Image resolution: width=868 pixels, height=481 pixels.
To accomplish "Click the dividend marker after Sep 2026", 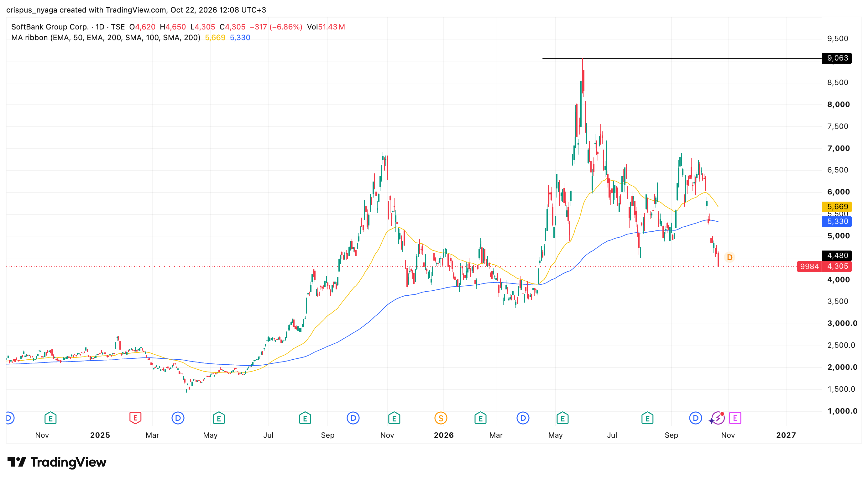I will point(695,418).
